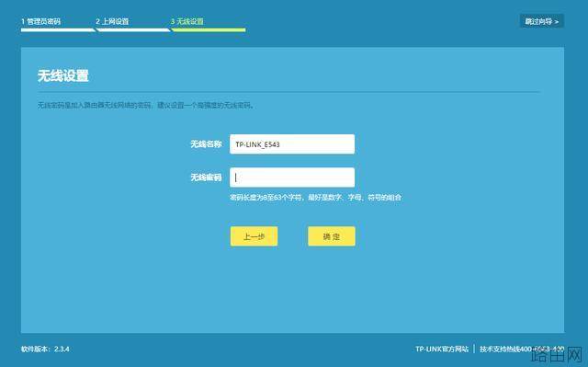
Task: Click the 路由网 watermark logo
Action: pyautogui.click(x=558, y=354)
